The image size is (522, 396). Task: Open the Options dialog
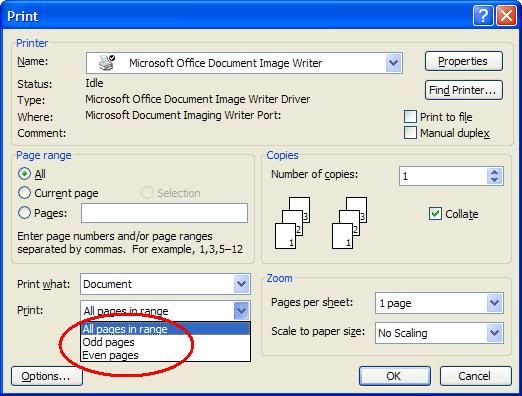coord(47,376)
